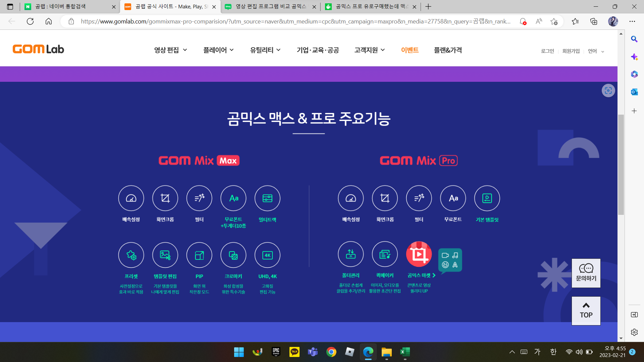644x362 pixels.
Task: Open the 기업·교육·공공 menu item
Action: click(318, 50)
